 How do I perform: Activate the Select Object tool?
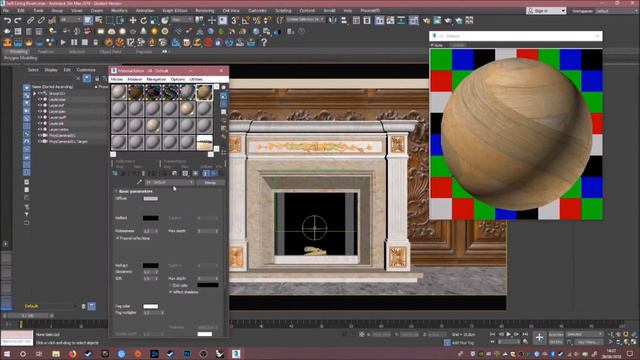[x=88, y=20]
